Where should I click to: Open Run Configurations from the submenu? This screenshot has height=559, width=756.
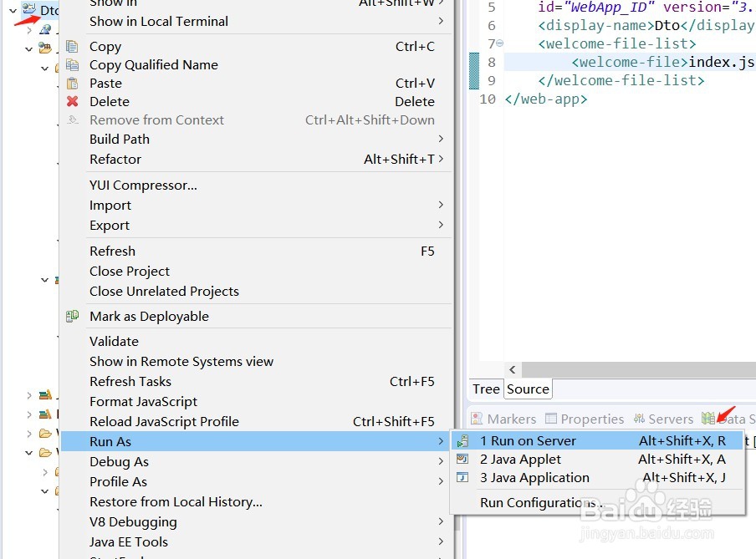(539, 503)
